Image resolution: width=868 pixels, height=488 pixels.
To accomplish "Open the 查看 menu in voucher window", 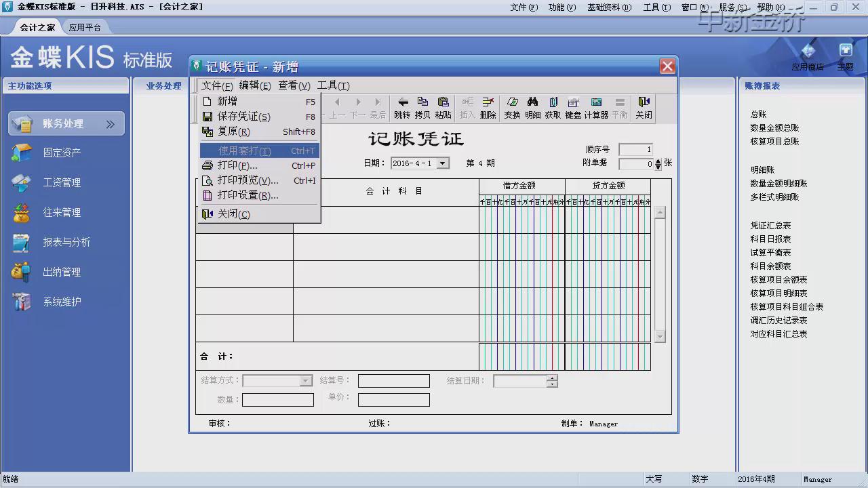I will 294,85.
